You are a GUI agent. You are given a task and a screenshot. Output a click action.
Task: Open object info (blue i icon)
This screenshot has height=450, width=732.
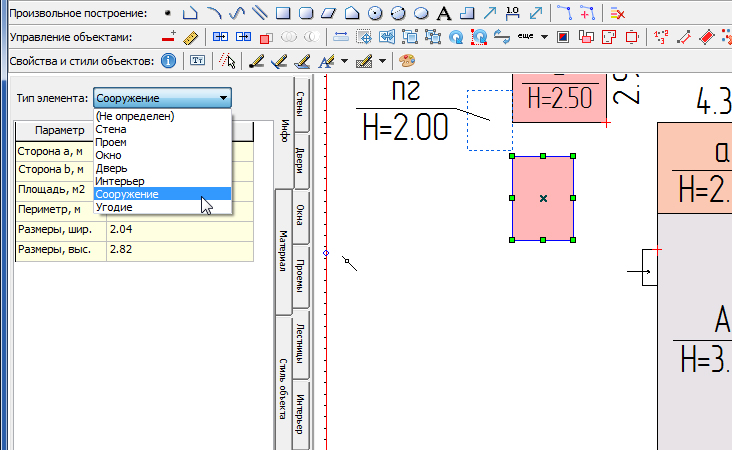[168, 61]
